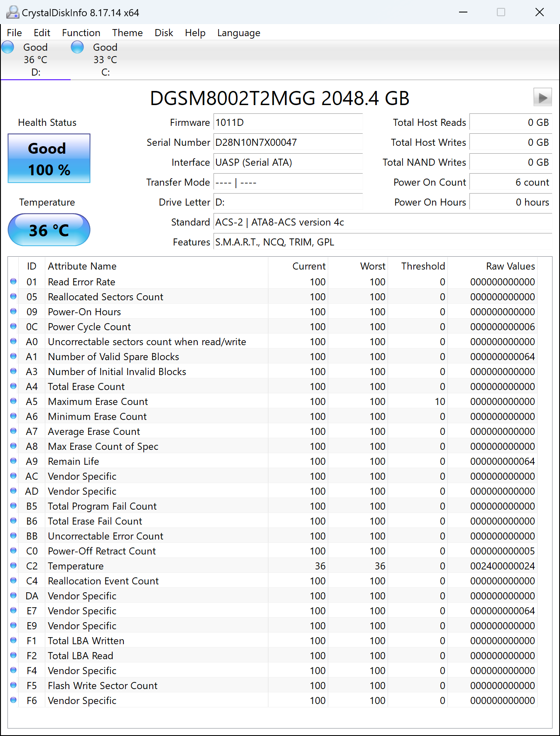Click status dot for Reallocated Sectors Count
The width and height of the screenshot is (560, 736).
tap(13, 297)
